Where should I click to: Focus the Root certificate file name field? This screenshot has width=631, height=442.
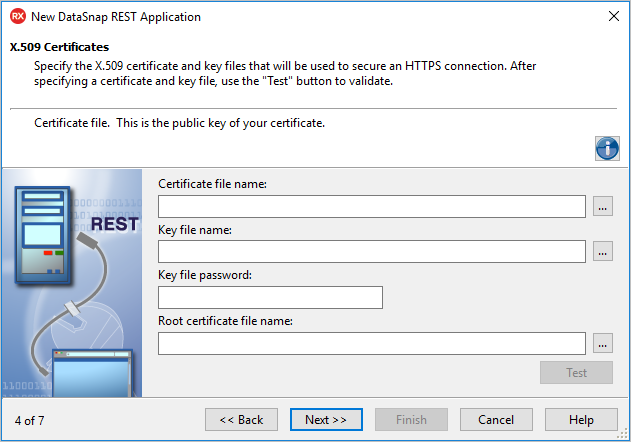(371, 344)
